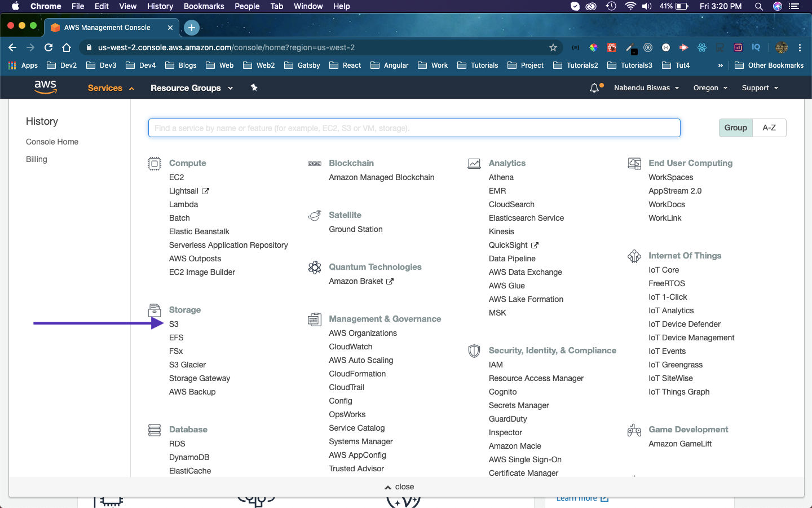The height and width of the screenshot is (508, 812).
Task: Collapse the Services dropdown menu
Action: pyautogui.click(x=111, y=88)
